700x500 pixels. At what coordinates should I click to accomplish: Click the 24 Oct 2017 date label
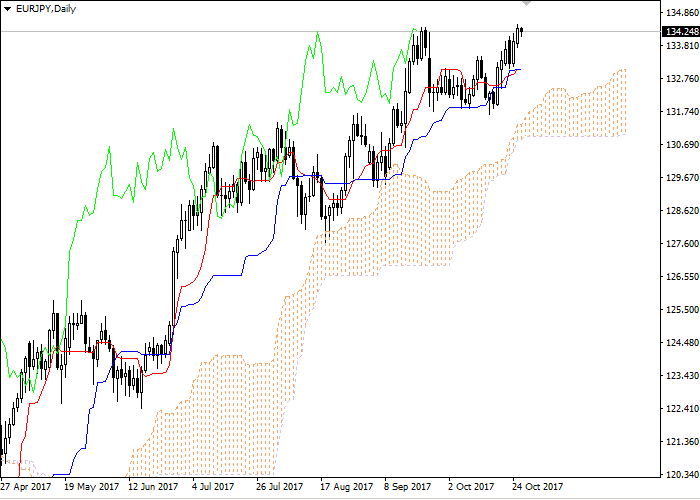pyautogui.click(x=538, y=487)
